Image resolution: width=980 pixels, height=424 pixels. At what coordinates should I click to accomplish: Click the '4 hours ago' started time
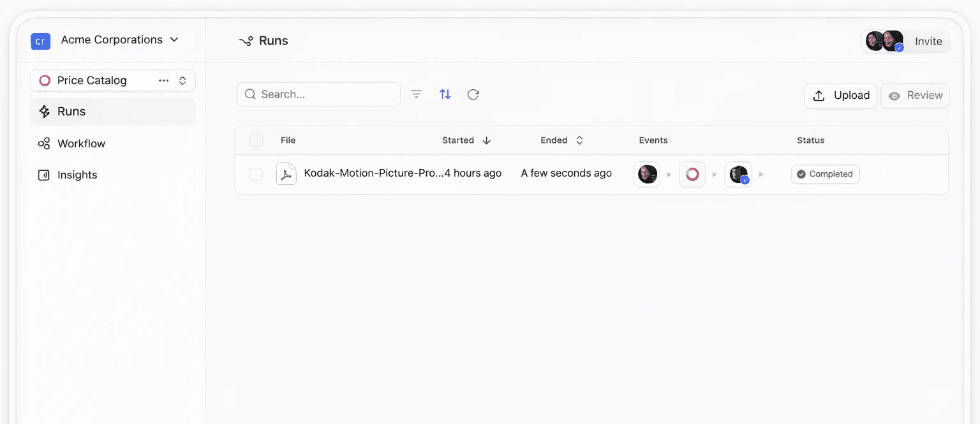[473, 173]
